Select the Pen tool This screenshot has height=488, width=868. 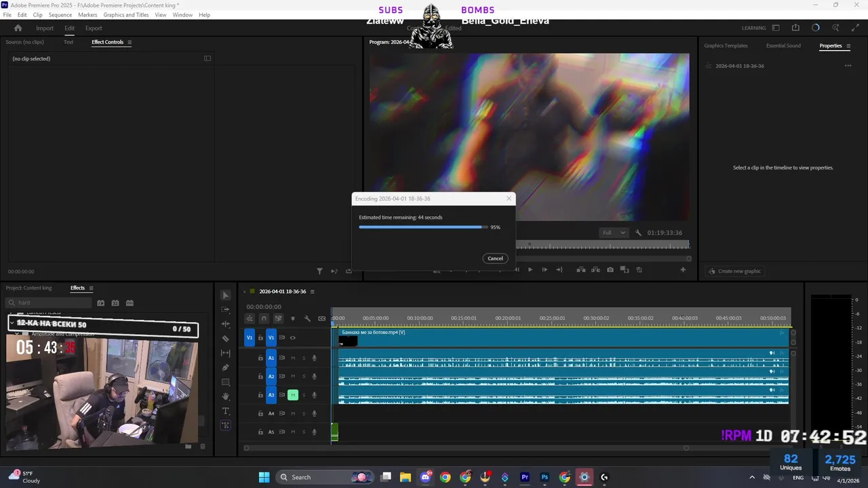click(226, 367)
